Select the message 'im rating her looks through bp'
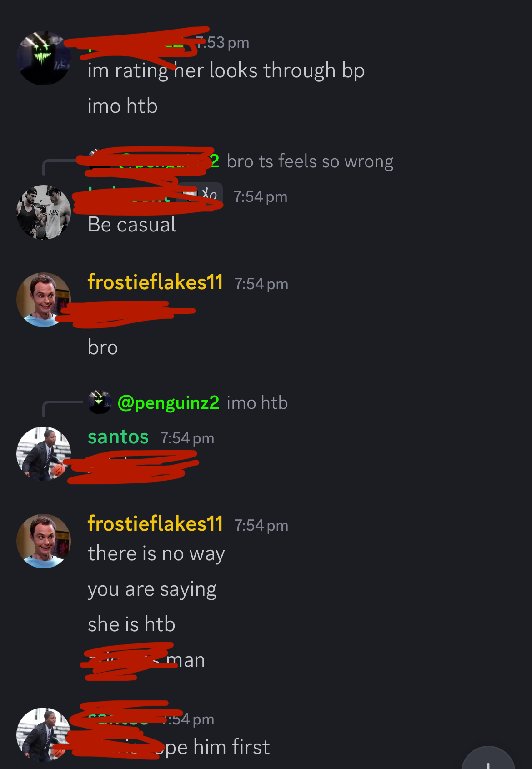This screenshot has width=532, height=769. (x=226, y=70)
